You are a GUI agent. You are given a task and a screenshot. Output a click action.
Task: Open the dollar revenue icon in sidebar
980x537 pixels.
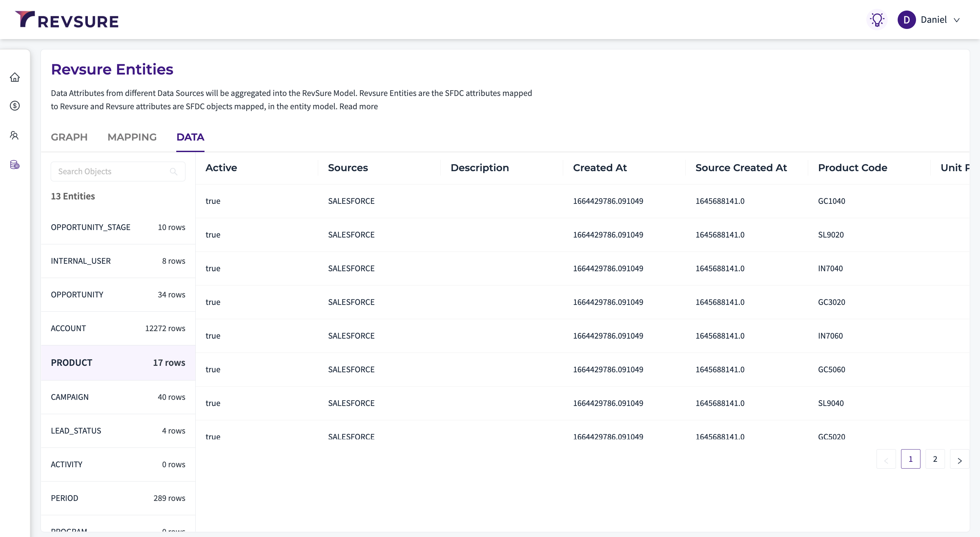coord(15,106)
